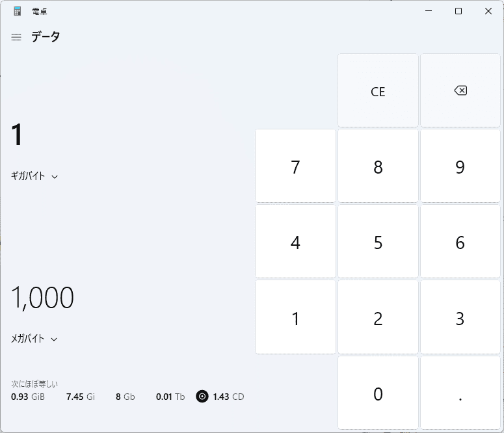The image size is (504, 433).
Task: Maximize the 電卓 window
Action: [458, 11]
